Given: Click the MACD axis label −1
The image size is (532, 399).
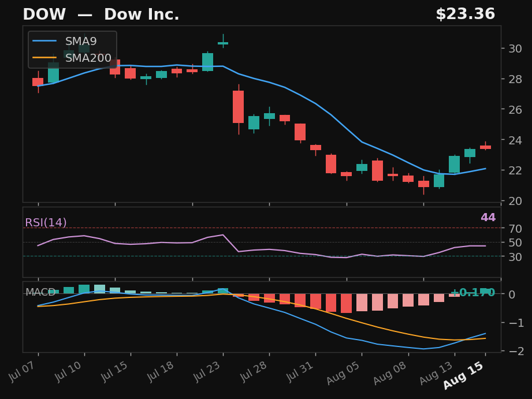Looking at the screenshot, I should click(516, 323).
